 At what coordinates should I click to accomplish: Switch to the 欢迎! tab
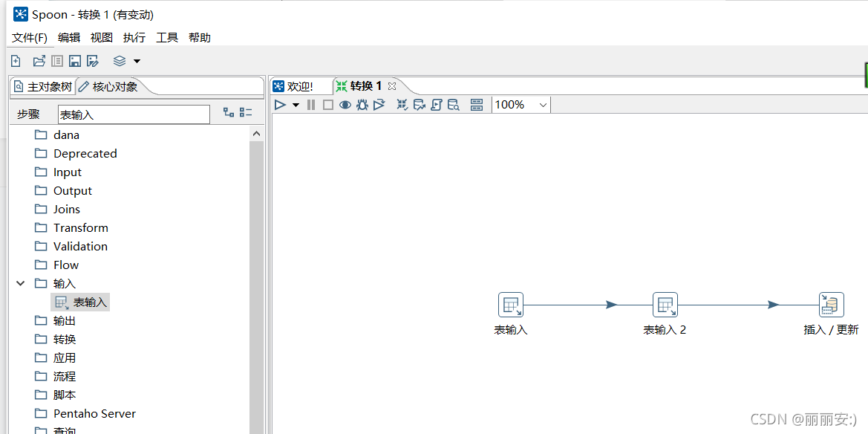click(294, 86)
